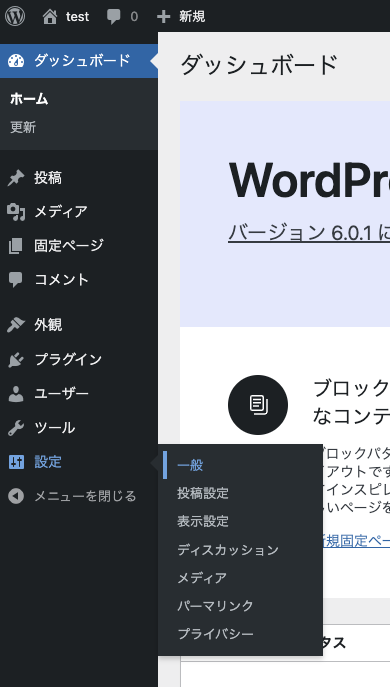Open 外観 in the sidebar
This screenshot has width=390, height=687.
point(48,325)
